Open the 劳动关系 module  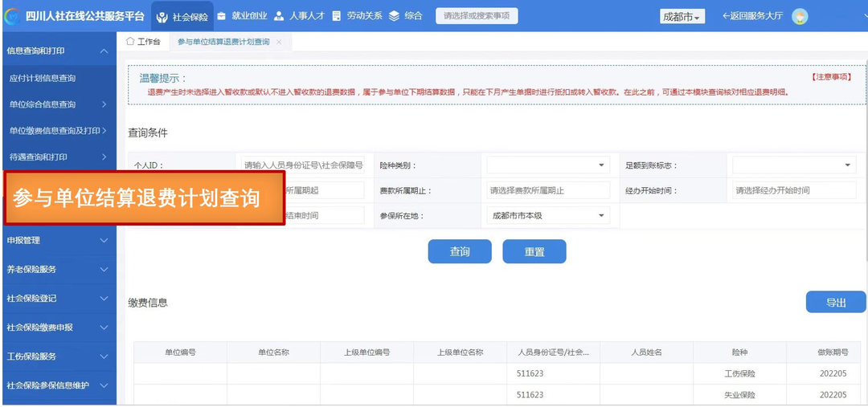(357, 16)
